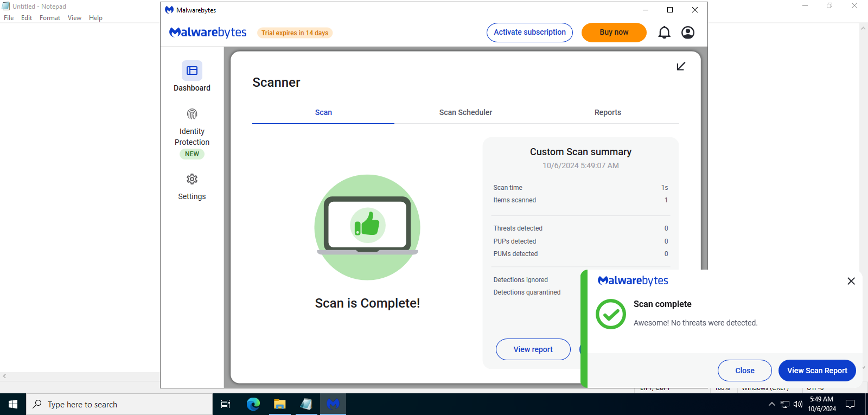Open Identity Protection from the sidebar
Image resolution: width=868 pixels, height=415 pixels.
point(192,114)
